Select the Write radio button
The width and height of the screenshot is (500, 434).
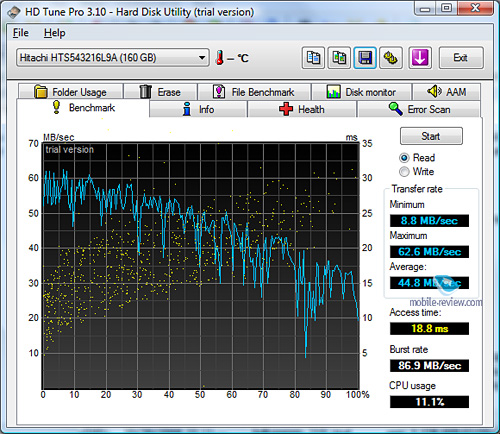tap(404, 172)
